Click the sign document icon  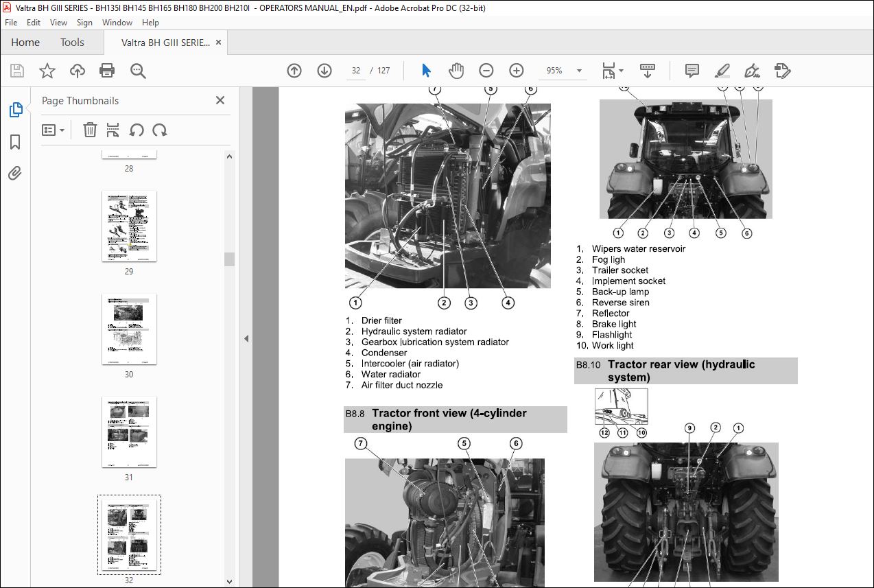(752, 71)
